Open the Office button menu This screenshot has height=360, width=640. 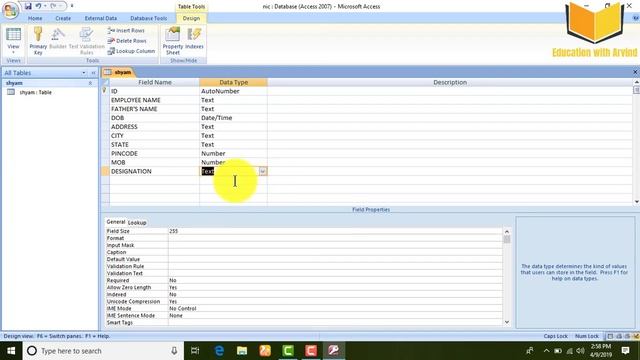(x=10, y=10)
